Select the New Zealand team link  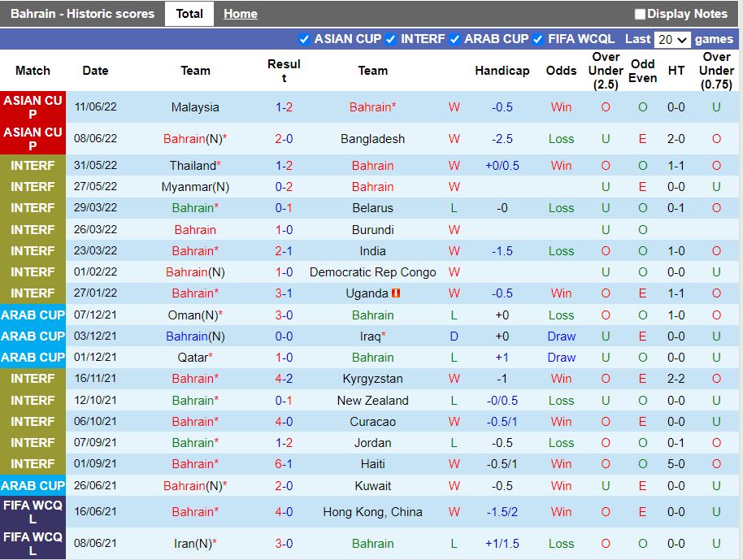point(372,401)
